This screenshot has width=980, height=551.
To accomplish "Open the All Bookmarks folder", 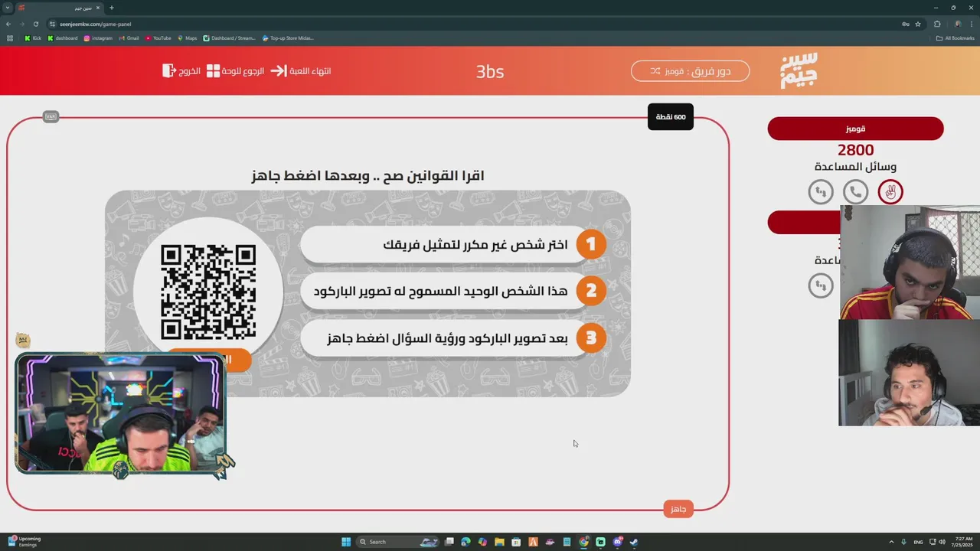I will click(955, 37).
